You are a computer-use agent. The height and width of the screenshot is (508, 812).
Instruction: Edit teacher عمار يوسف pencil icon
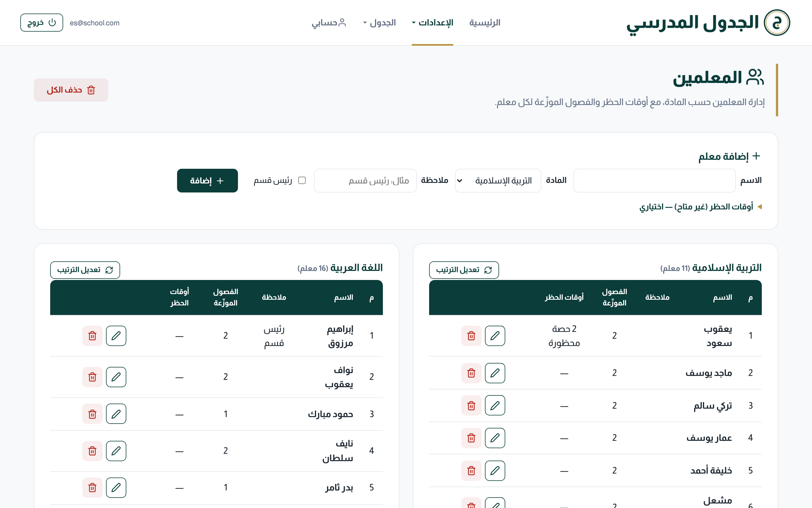click(x=495, y=438)
